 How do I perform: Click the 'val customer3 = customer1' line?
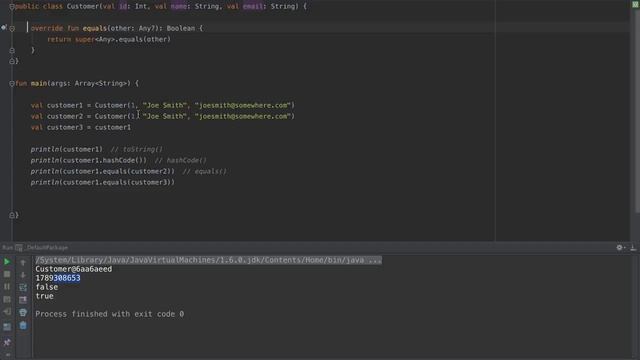(81, 127)
